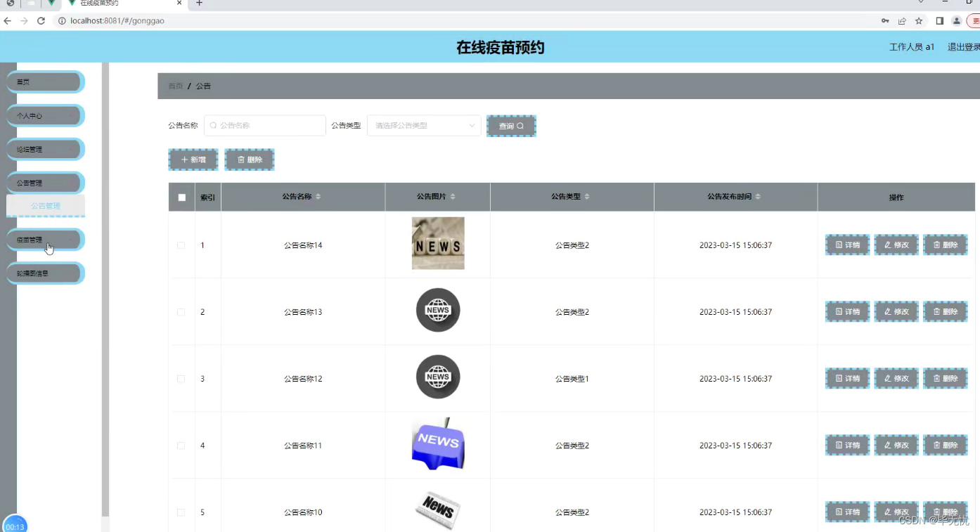The width and height of the screenshot is (980, 532).
Task: Toggle the select-all checkbox in table header
Action: click(181, 197)
